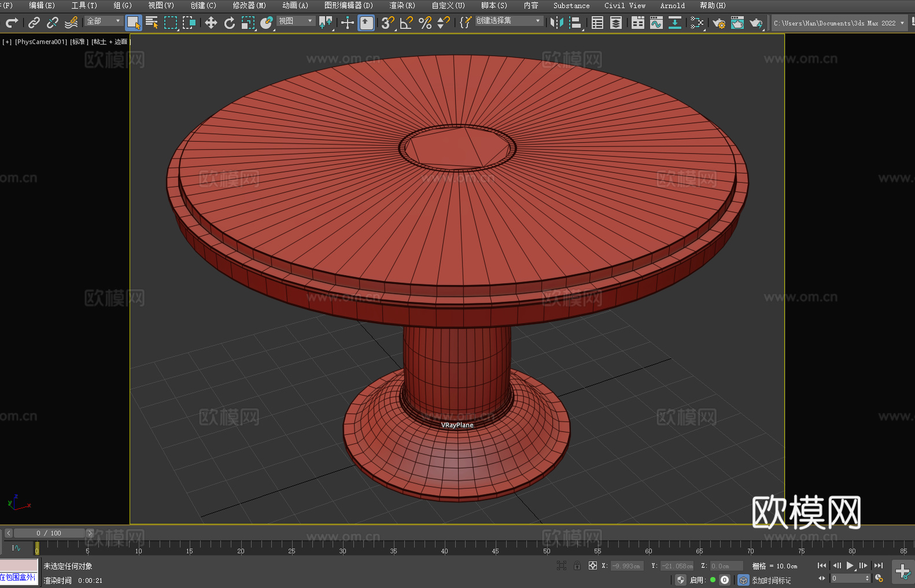
Task: Click Edit Named Selection Sets icon
Action: pyautogui.click(x=466, y=23)
